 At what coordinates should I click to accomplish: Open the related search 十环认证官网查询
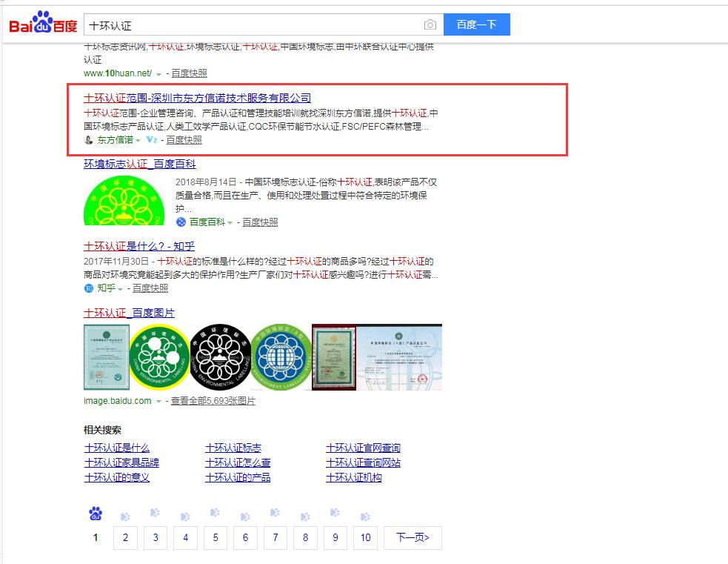tap(364, 447)
